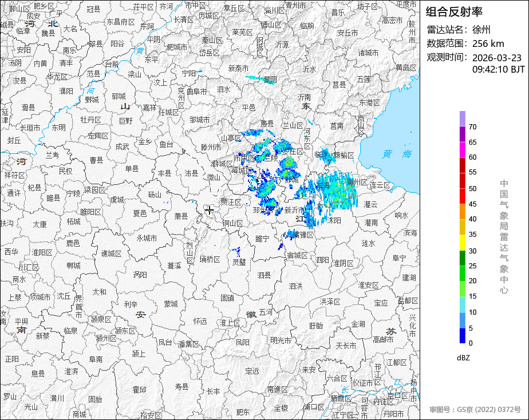Viewport: 529px width, 420px height.
Task: Click the 组合反射率 title text
Action: [x=454, y=12]
